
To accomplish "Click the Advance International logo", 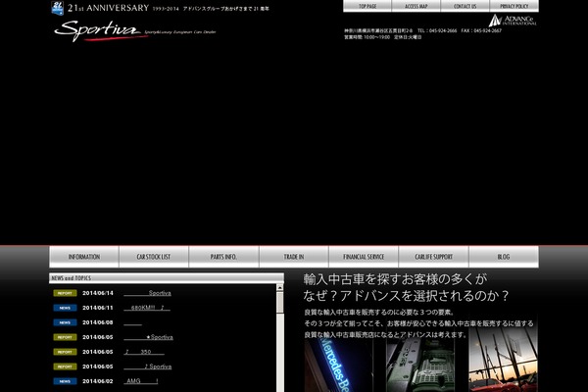I will [x=513, y=21].
